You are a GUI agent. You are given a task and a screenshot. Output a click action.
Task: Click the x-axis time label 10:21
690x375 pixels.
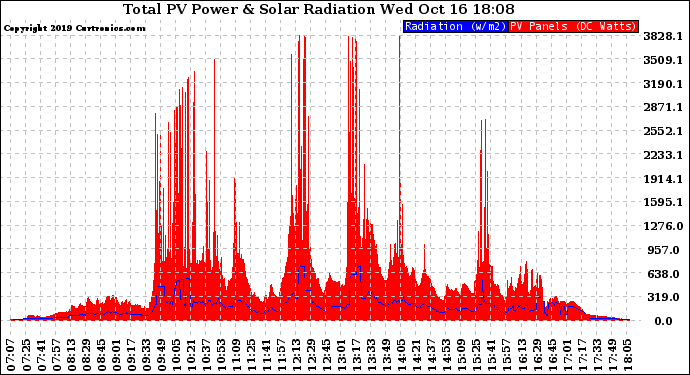point(191,355)
